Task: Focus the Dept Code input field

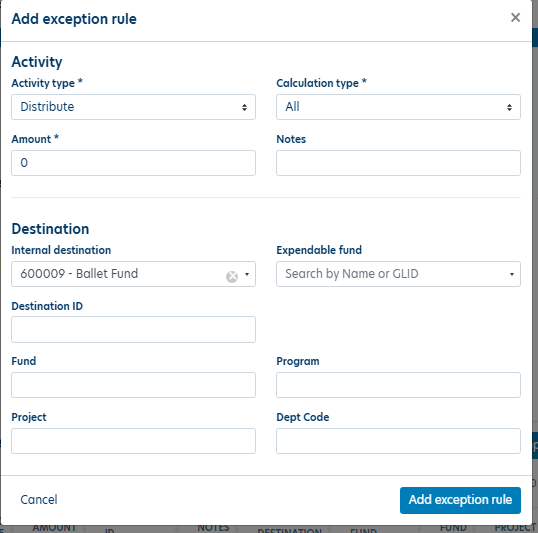Action: click(398, 441)
